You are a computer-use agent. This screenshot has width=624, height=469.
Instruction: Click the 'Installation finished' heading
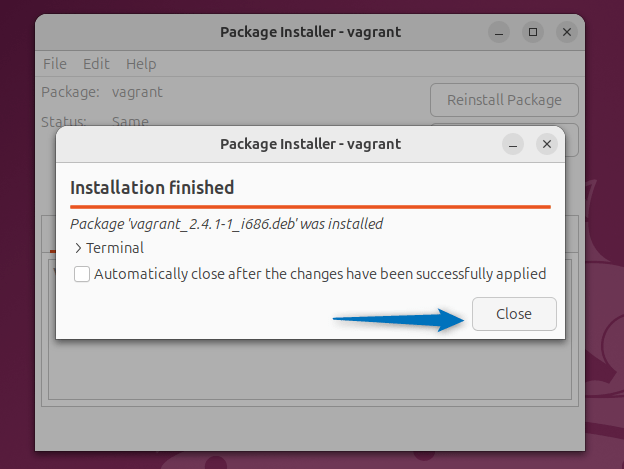tap(152, 187)
